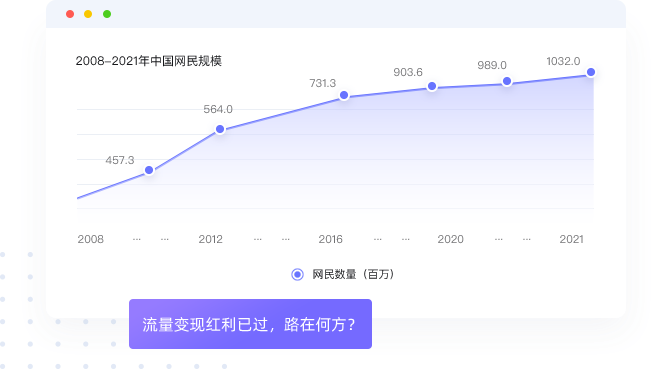This screenshot has height=369, width=655.
Task: Click the 457.3 value label
Action: tap(120, 160)
